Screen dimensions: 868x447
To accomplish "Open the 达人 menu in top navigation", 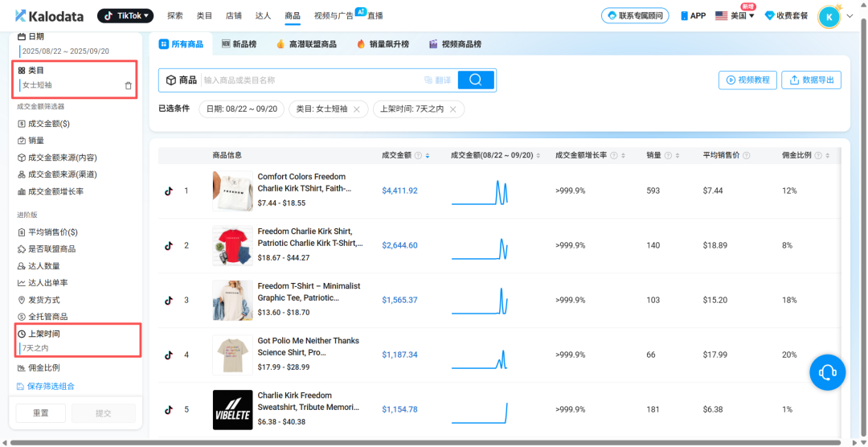I will point(263,15).
